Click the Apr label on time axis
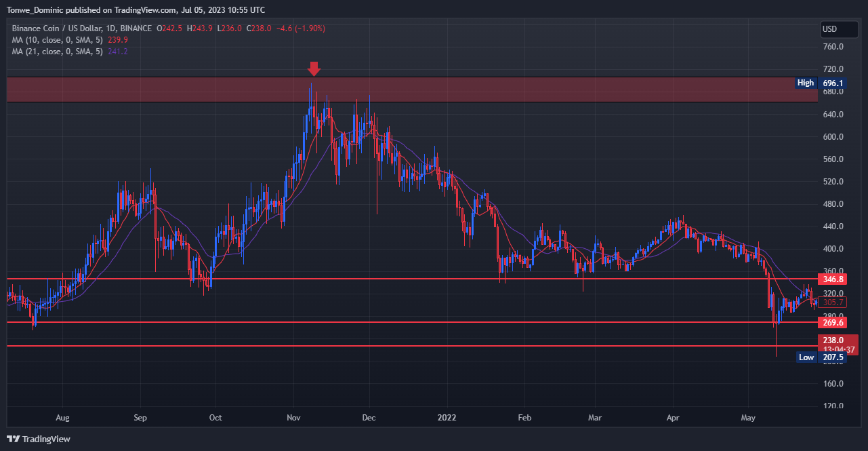 [673, 418]
